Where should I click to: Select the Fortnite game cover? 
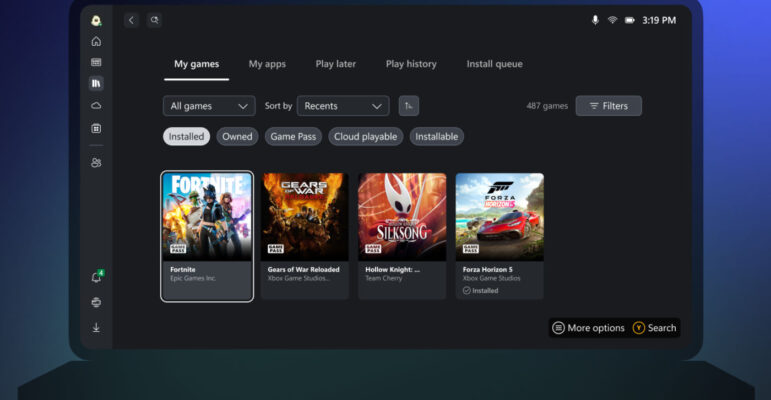tap(207, 217)
